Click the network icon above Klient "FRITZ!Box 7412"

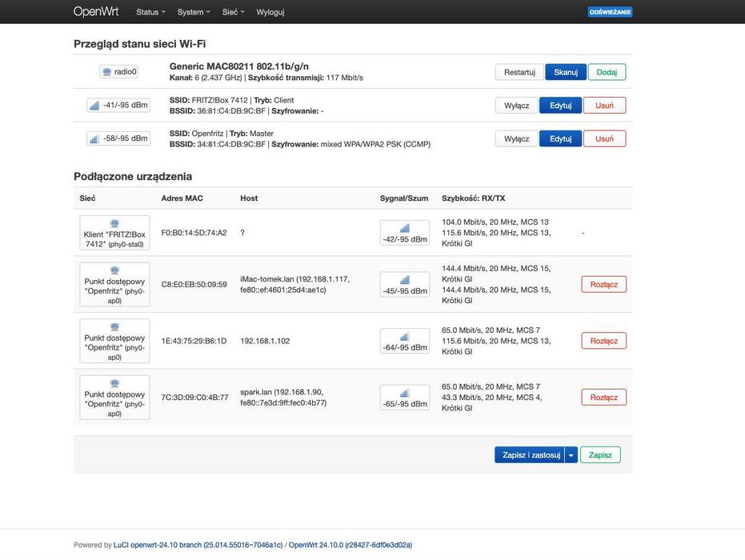coord(114,223)
